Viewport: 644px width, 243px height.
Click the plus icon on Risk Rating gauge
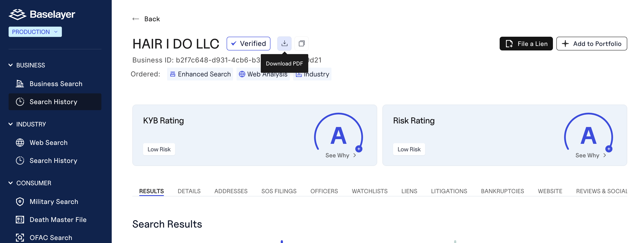pos(609,149)
